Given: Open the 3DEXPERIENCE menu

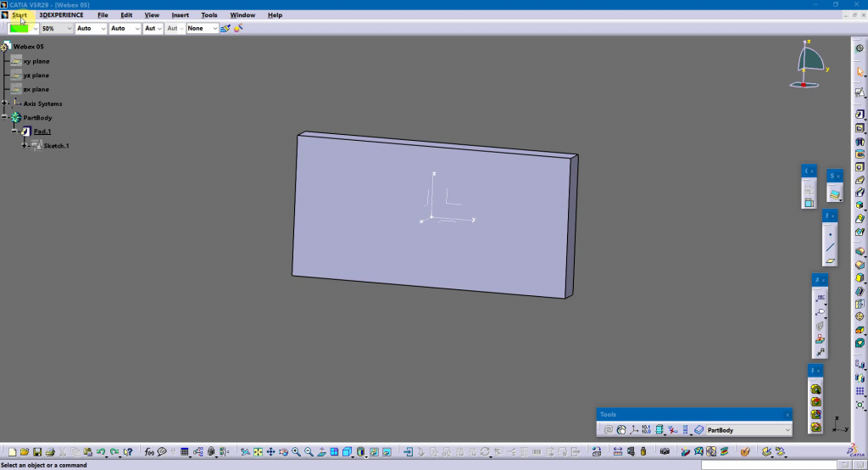Looking at the screenshot, I should 61,15.
